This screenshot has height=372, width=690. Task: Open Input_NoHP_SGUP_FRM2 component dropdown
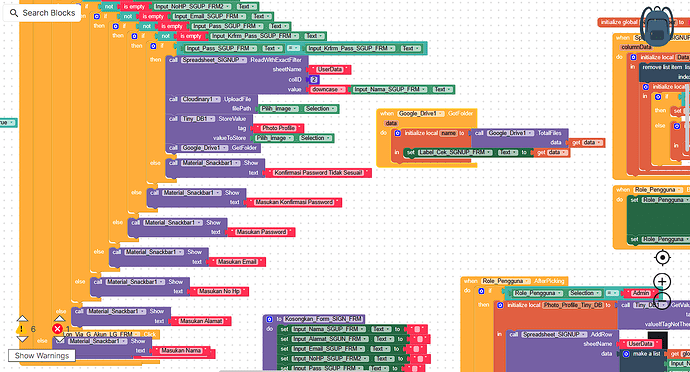[x=193, y=7]
